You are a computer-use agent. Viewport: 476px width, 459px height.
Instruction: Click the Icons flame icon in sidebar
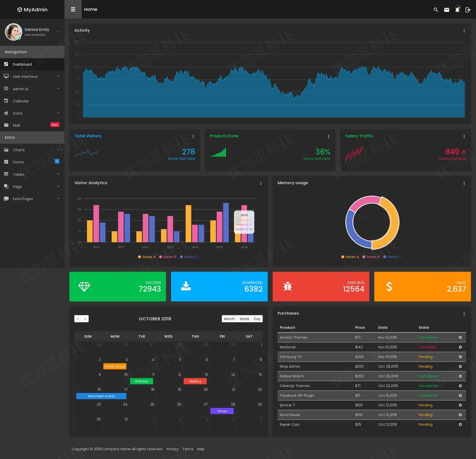6,113
